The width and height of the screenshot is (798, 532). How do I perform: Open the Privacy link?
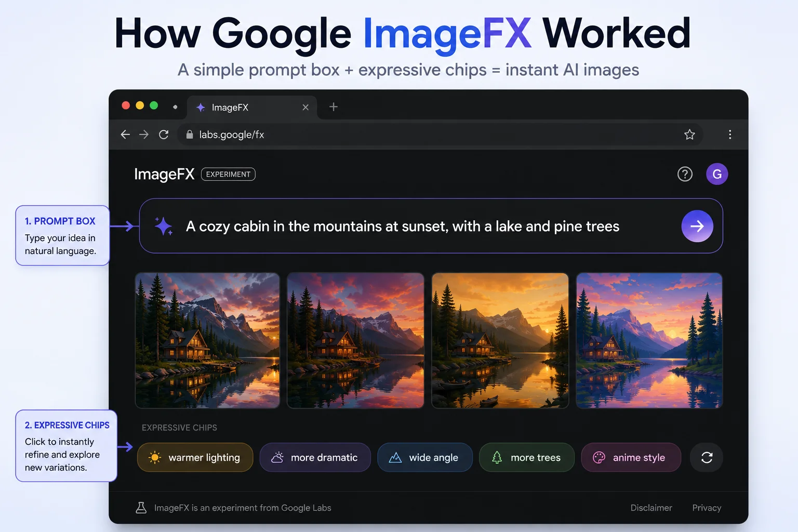(707, 508)
